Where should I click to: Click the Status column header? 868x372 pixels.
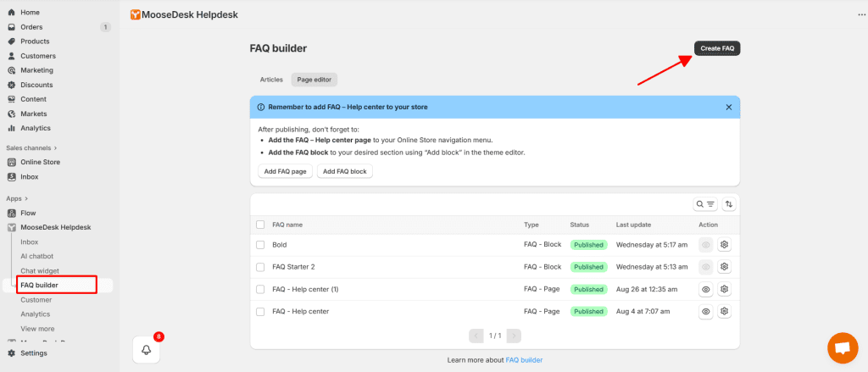coord(580,225)
